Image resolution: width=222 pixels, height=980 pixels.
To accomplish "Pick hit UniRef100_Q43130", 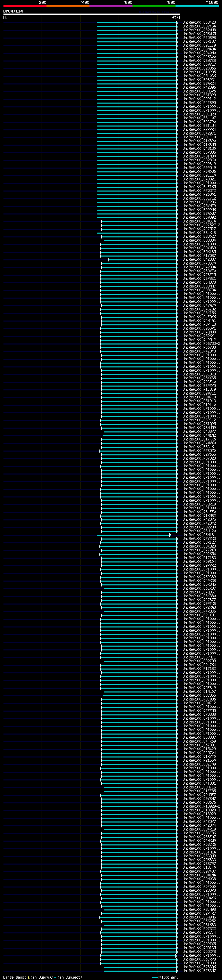I will [199, 148].
